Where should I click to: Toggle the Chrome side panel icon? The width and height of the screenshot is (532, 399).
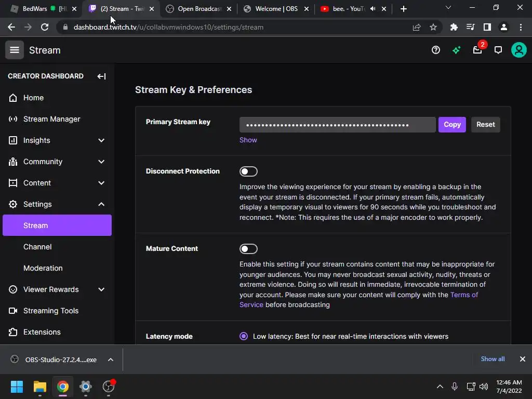click(x=487, y=27)
